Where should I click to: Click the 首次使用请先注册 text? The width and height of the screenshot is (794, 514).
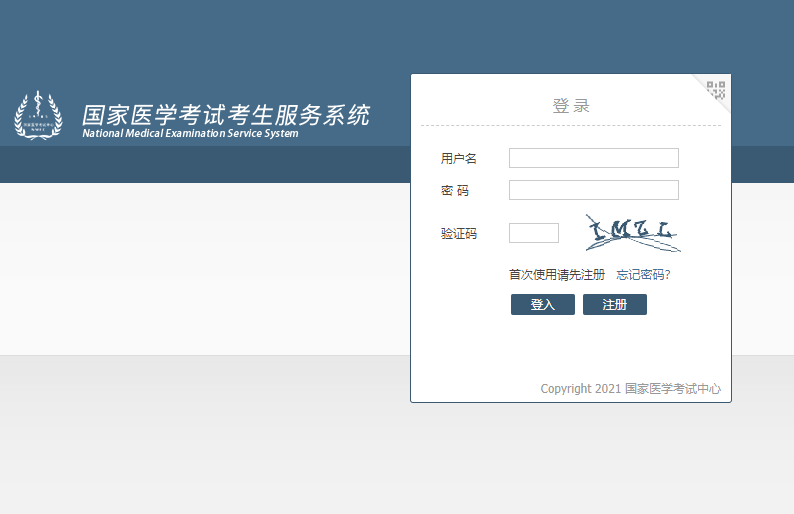(556, 275)
